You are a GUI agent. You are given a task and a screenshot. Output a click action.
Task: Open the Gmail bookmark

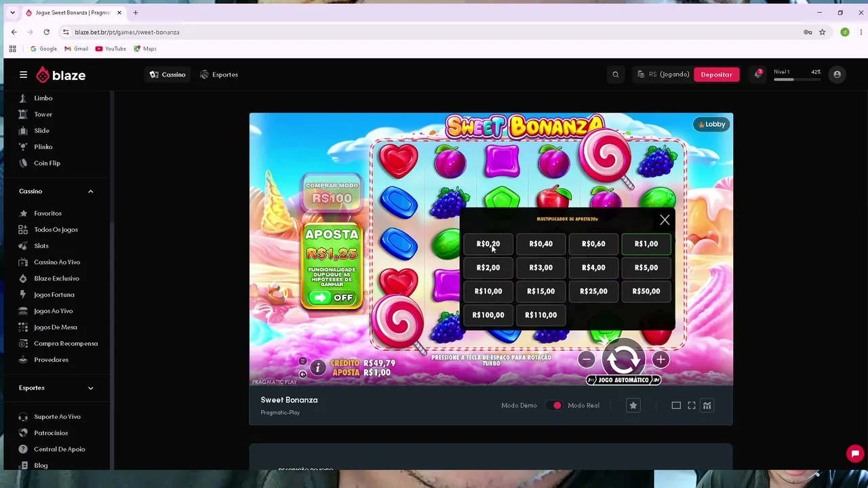[x=77, y=49]
